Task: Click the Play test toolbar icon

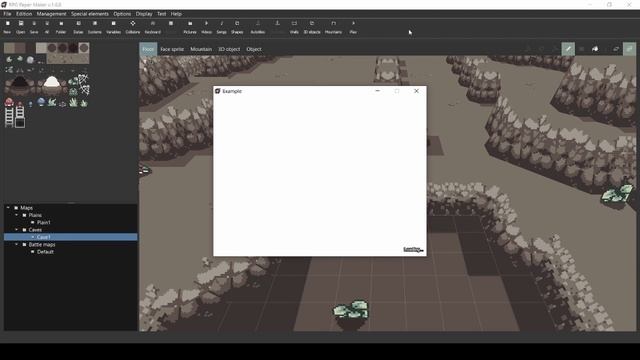Action: point(353,27)
